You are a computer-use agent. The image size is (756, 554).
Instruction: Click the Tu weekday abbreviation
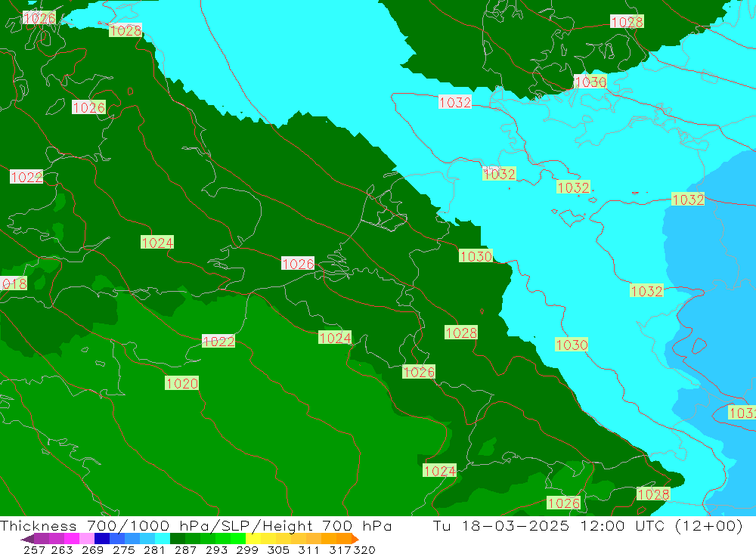442,525
